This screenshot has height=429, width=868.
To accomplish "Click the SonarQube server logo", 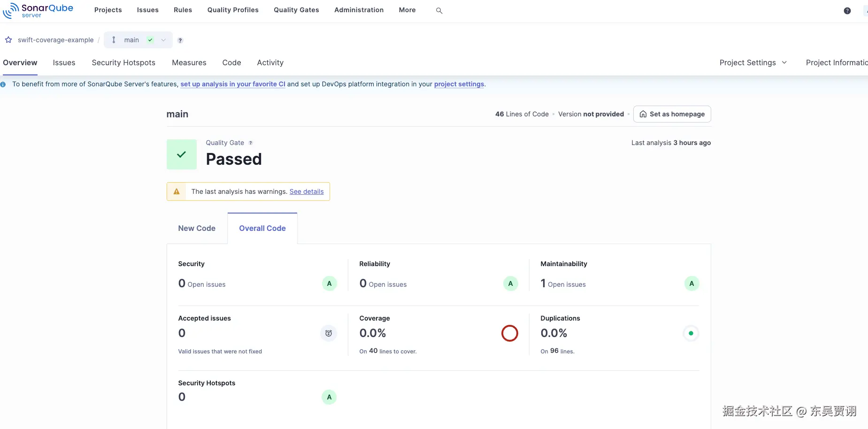I will [x=38, y=10].
